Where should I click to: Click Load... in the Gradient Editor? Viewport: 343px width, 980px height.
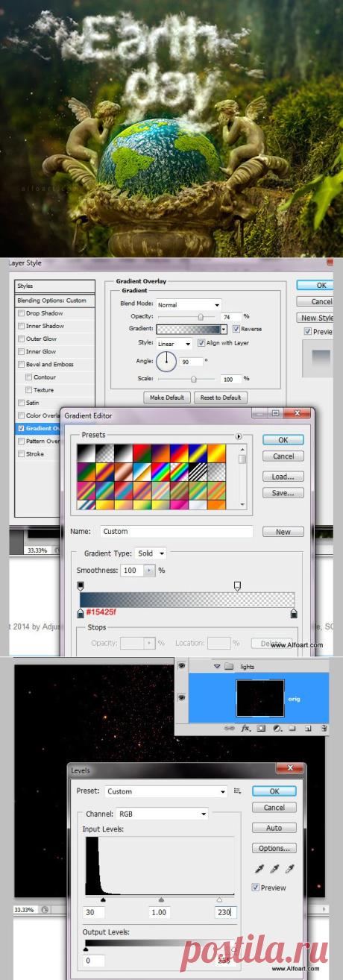[283, 477]
